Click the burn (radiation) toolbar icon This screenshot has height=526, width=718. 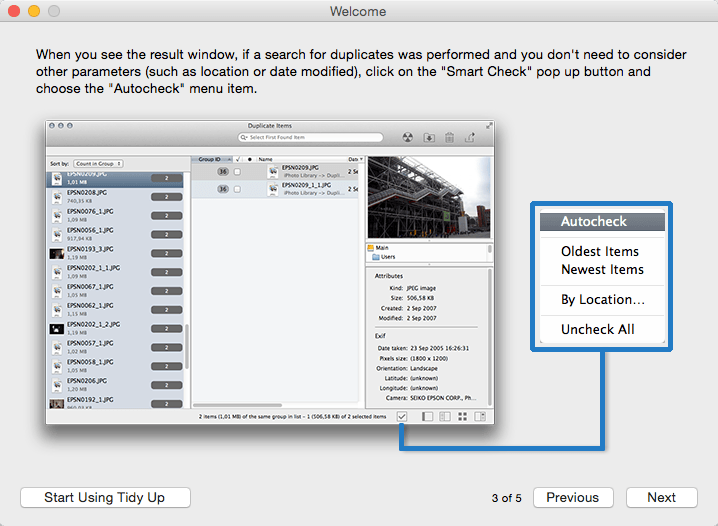(407, 138)
